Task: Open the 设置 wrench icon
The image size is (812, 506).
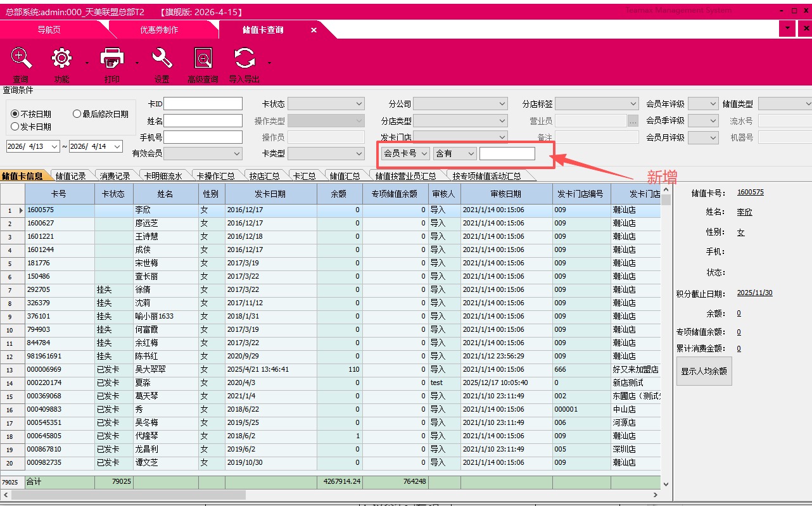Action: [162, 59]
